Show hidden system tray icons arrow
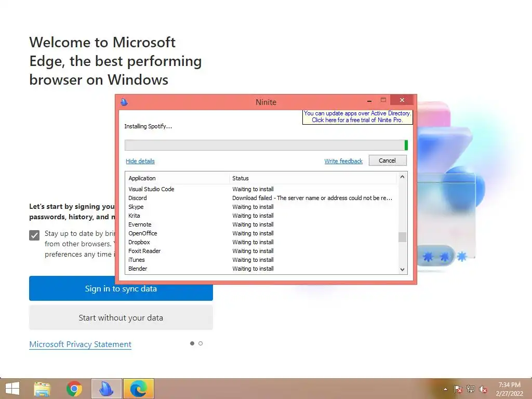This screenshot has width=532, height=399. pyautogui.click(x=445, y=389)
